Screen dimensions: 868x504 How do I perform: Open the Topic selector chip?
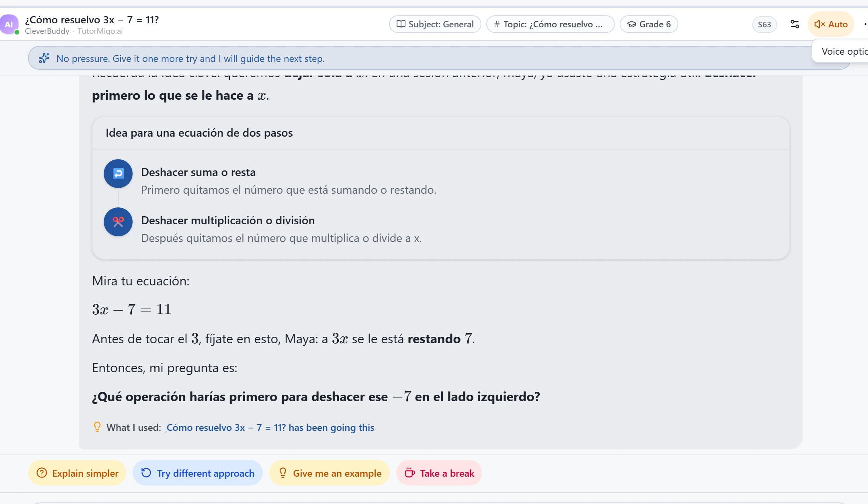click(x=550, y=24)
